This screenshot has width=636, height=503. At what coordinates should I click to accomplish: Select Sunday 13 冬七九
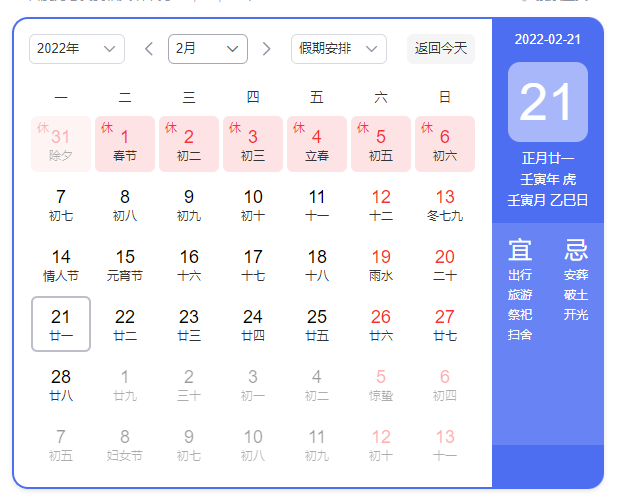point(445,204)
